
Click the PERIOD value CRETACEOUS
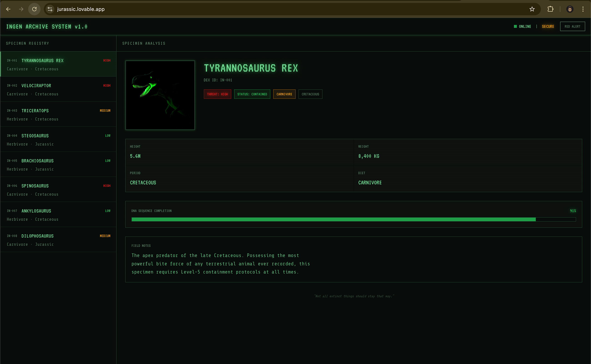143,183
